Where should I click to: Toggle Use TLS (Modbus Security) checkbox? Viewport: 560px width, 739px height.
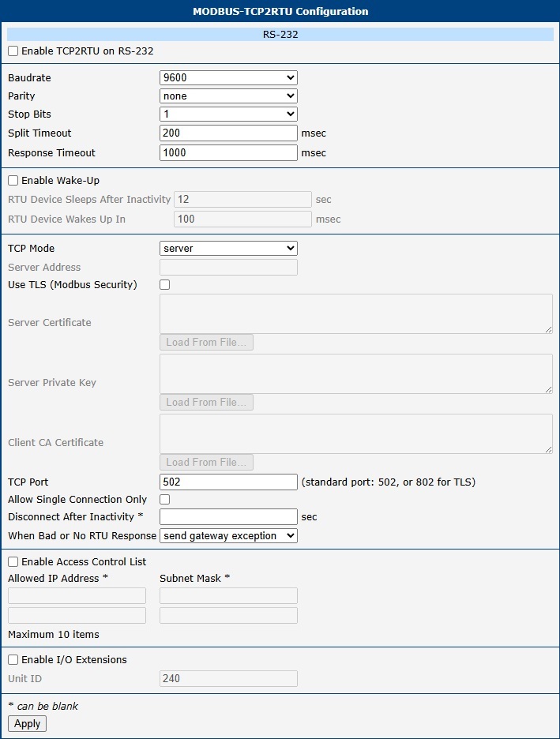click(x=165, y=285)
